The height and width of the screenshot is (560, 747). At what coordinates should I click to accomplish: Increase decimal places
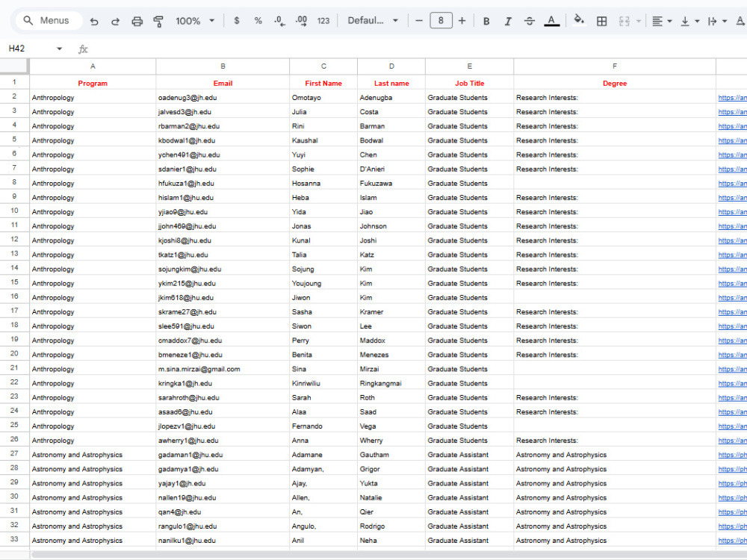click(301, 21)
